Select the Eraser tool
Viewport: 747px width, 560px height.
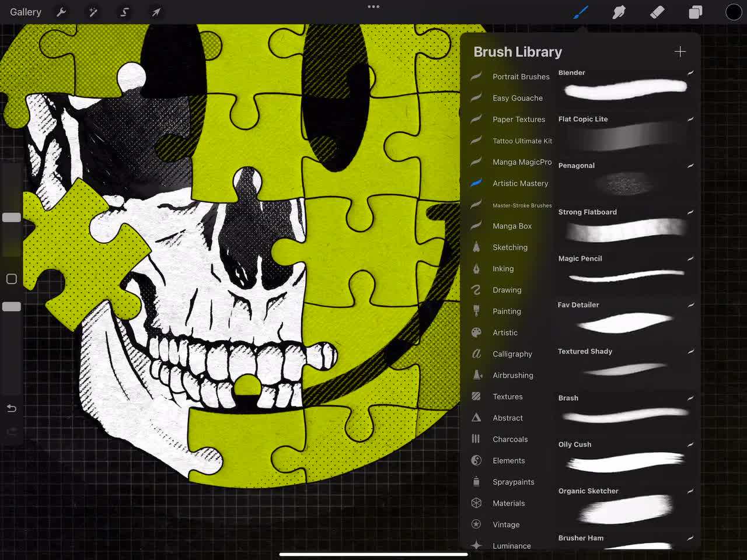point(657,12)
